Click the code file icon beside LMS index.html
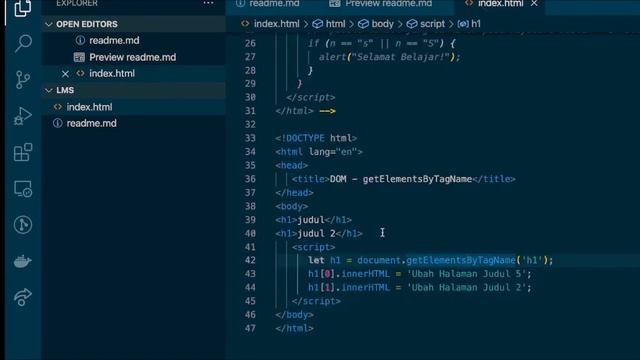This screenshot has width=640, height=360. click(x=58, y=107)
